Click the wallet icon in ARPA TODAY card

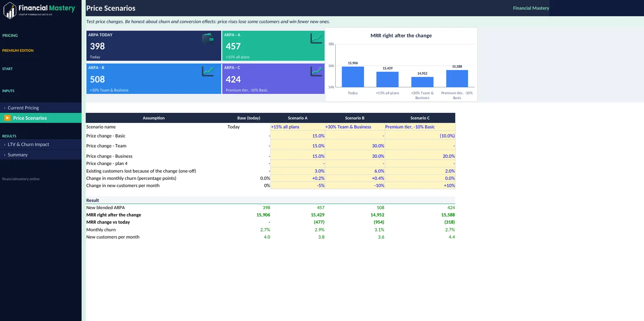tap(208, 39)
